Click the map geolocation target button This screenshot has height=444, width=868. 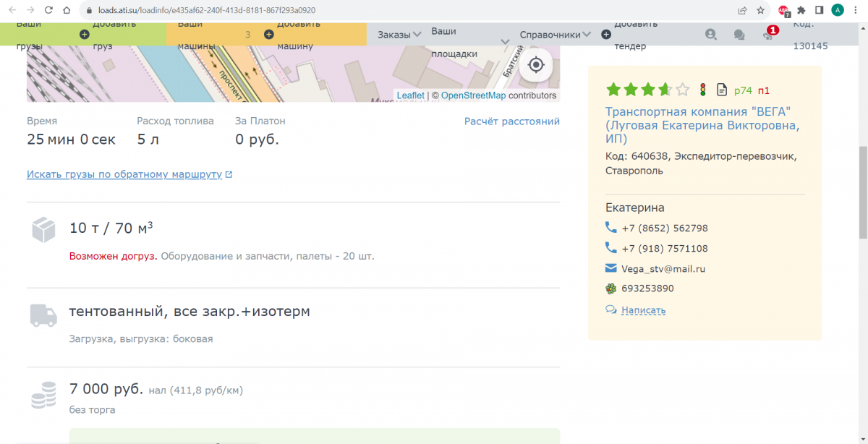click(535, 65)
